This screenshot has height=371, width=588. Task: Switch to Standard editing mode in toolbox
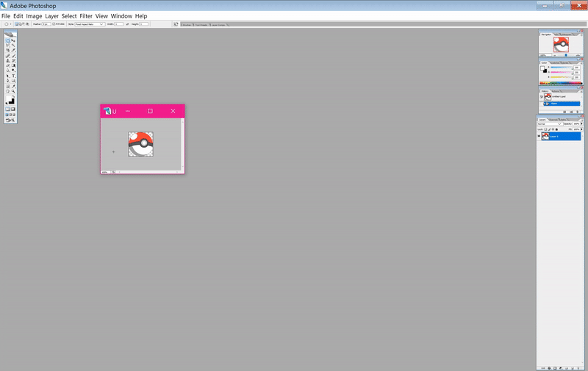click(x=7, y=109)
